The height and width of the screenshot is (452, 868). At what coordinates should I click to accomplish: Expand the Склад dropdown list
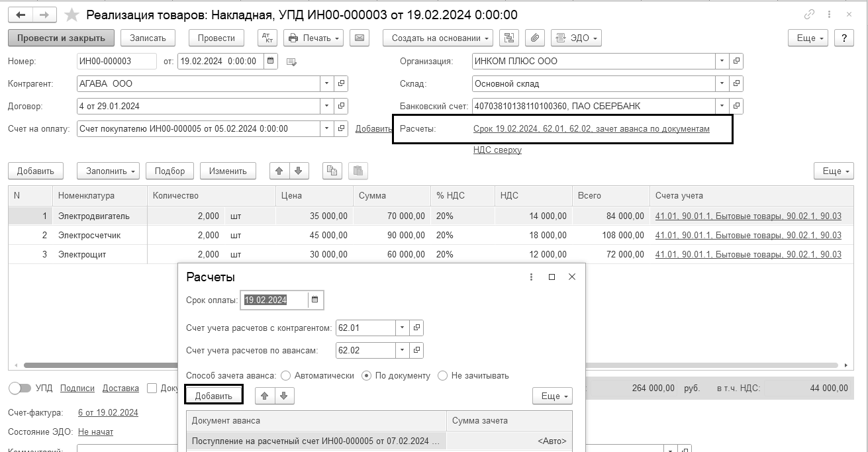721,83
